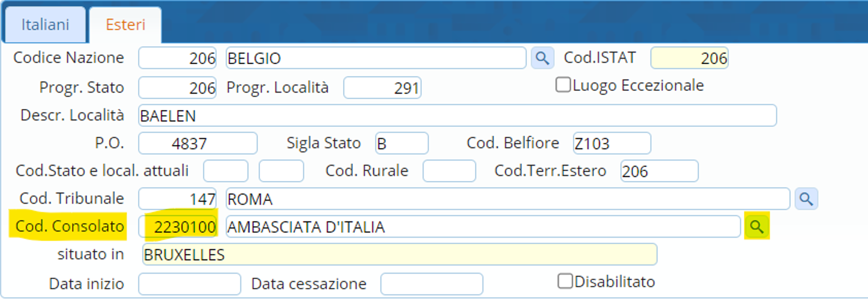This screenshot has width=868, height=302.
Task: Select the Esteri tab
Action: coord(125,25)
